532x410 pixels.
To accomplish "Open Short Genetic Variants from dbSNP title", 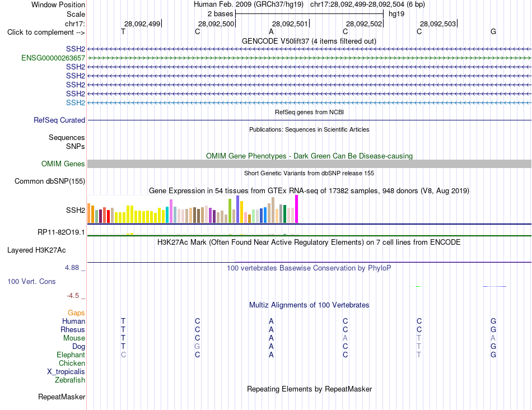I will pos(309,173).
